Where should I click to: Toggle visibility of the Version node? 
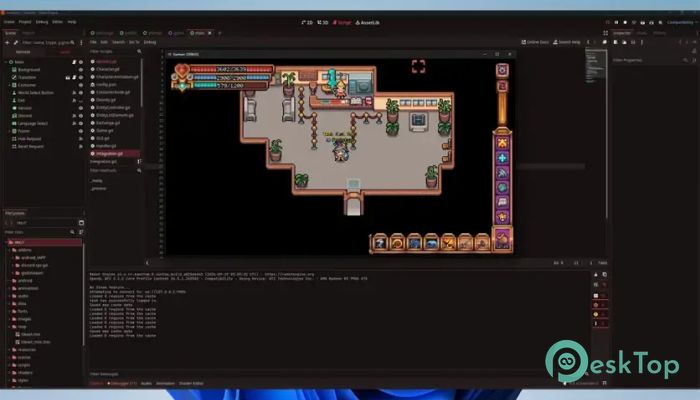click(81, 108)
